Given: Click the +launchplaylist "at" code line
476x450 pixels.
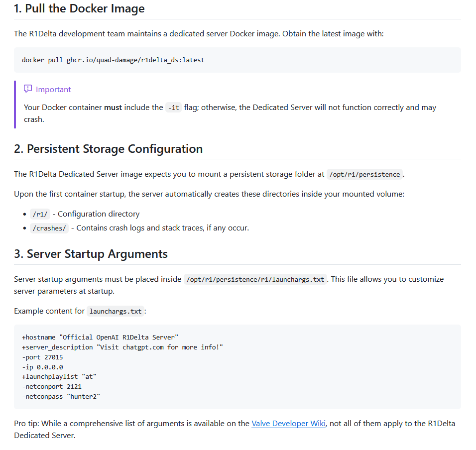Looking at the screenshot, I should [59, 376].
